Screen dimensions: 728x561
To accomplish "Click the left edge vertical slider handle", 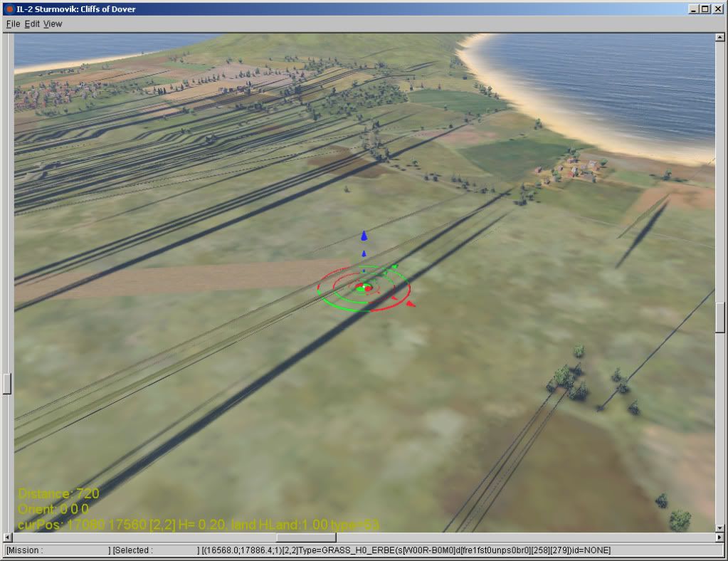I will click(7, 384).
